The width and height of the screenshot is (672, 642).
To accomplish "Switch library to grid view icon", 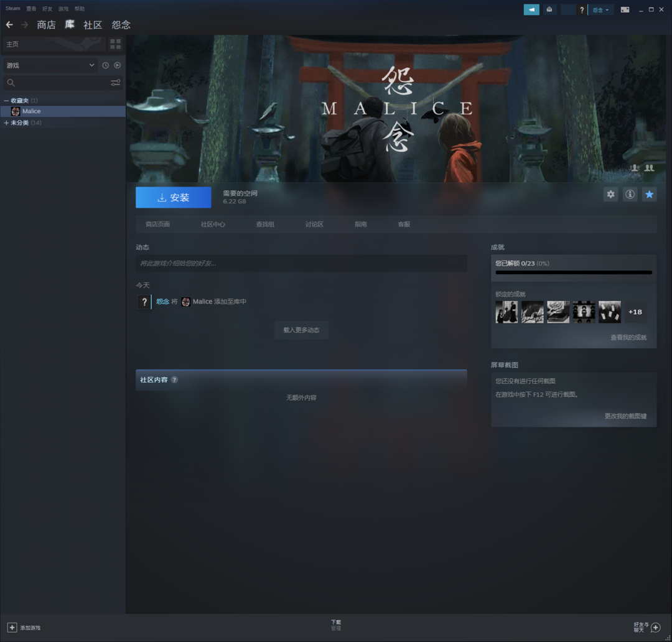I will (115, 44).
